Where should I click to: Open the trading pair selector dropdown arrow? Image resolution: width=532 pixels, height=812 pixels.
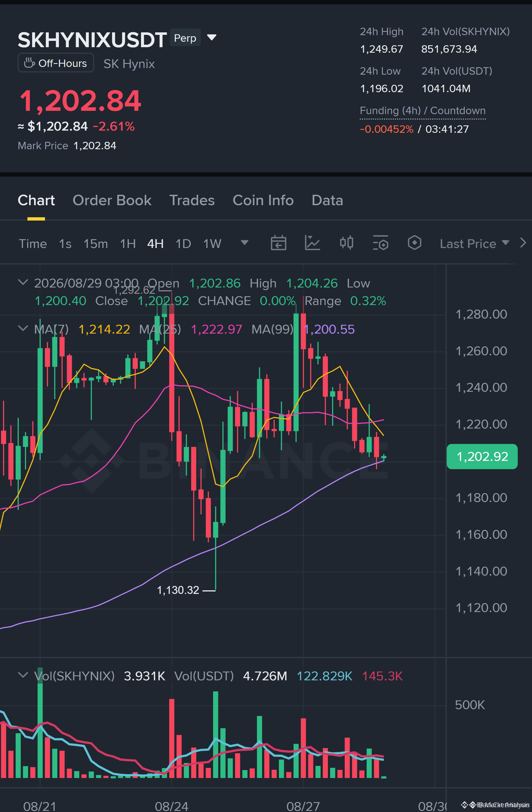pyautogui.click(x=211, y=37)
